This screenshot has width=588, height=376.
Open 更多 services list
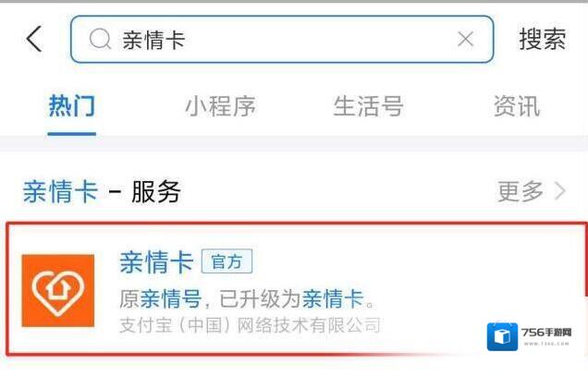[x=521, y=191]
